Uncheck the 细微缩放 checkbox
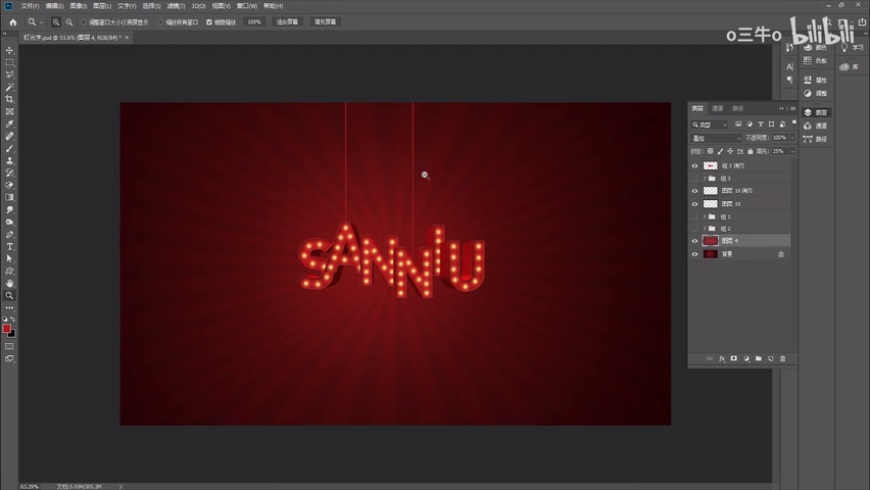Screen dimensions: 870x490 coord(209,21)
